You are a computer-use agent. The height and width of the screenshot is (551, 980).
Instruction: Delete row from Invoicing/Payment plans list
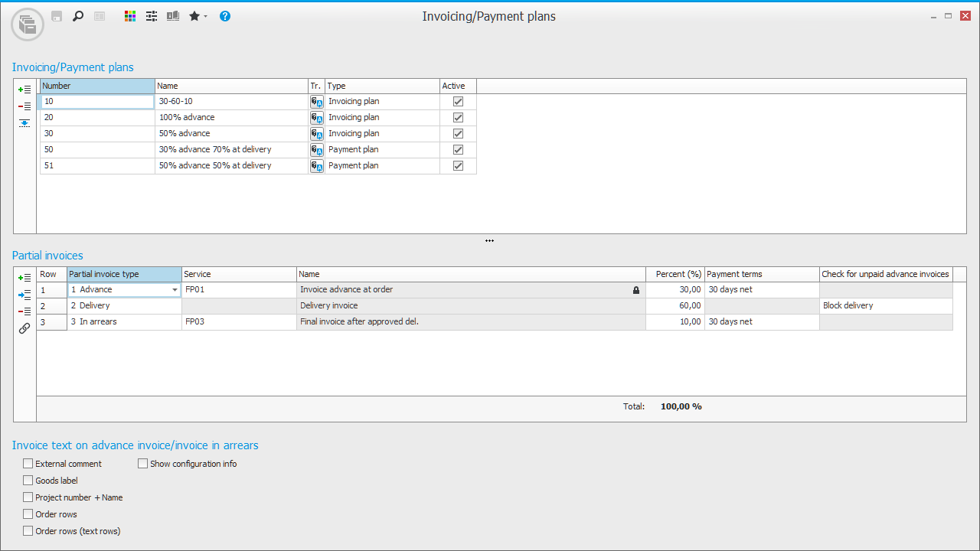[24, 106]
